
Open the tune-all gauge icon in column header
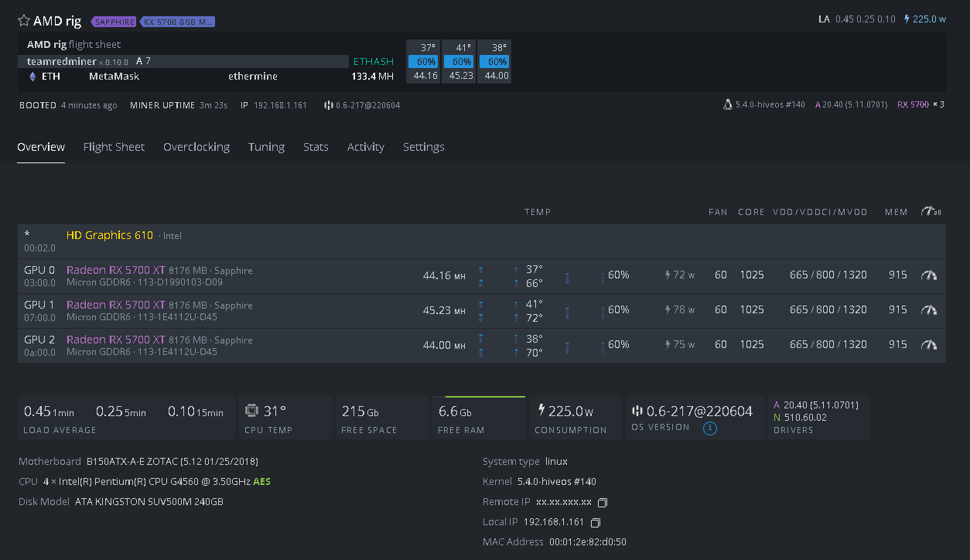[931, 211]
